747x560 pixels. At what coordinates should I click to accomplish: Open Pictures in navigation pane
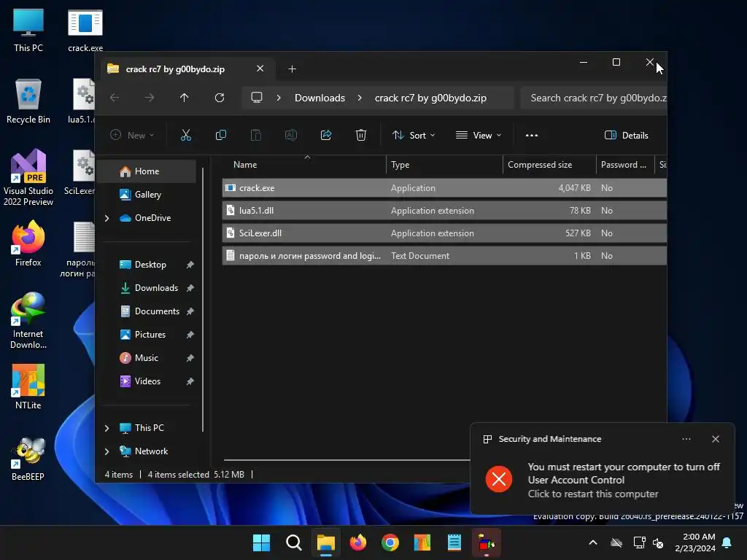click(x=147, y=335)
